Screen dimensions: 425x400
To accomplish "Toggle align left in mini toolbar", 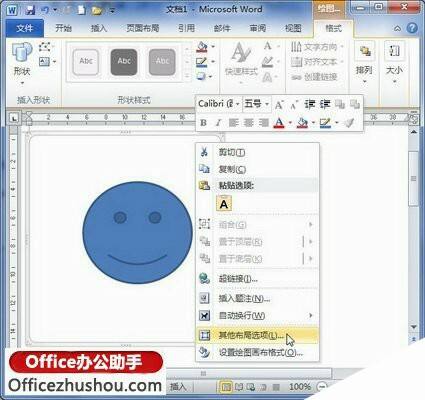I will [x=233, y=123].
